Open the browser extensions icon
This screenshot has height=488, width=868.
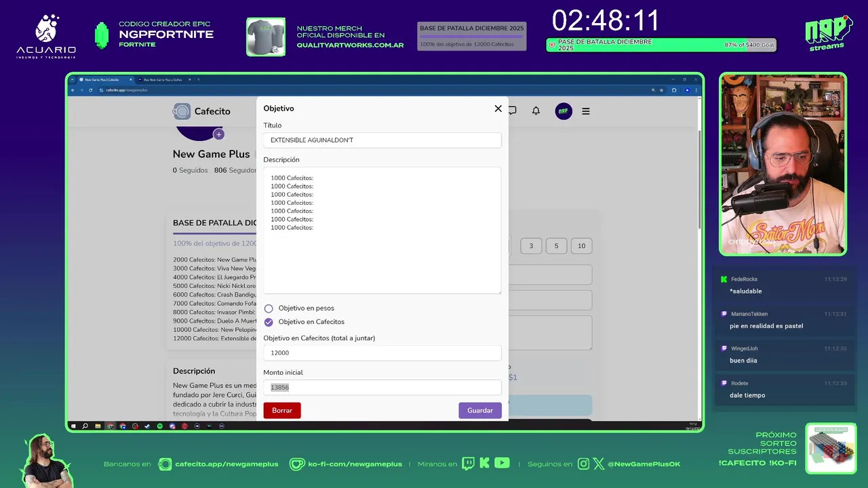(674, 90)
